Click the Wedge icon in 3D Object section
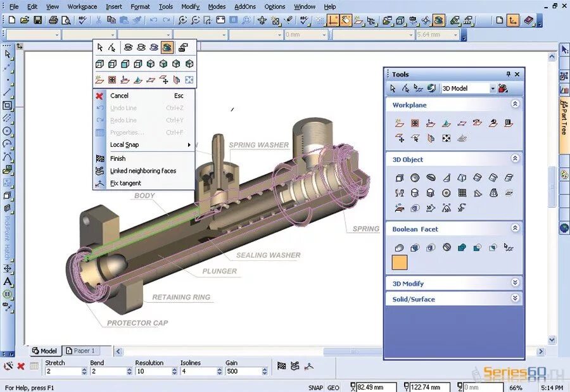 coord(446,177)
